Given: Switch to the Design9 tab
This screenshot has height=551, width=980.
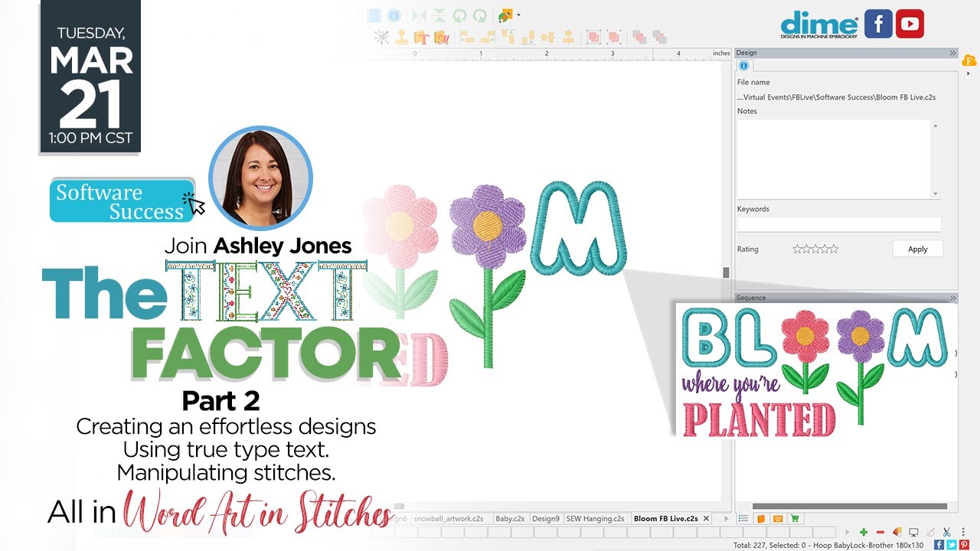Looking at the screenshot, I should (x=546, y=518).
